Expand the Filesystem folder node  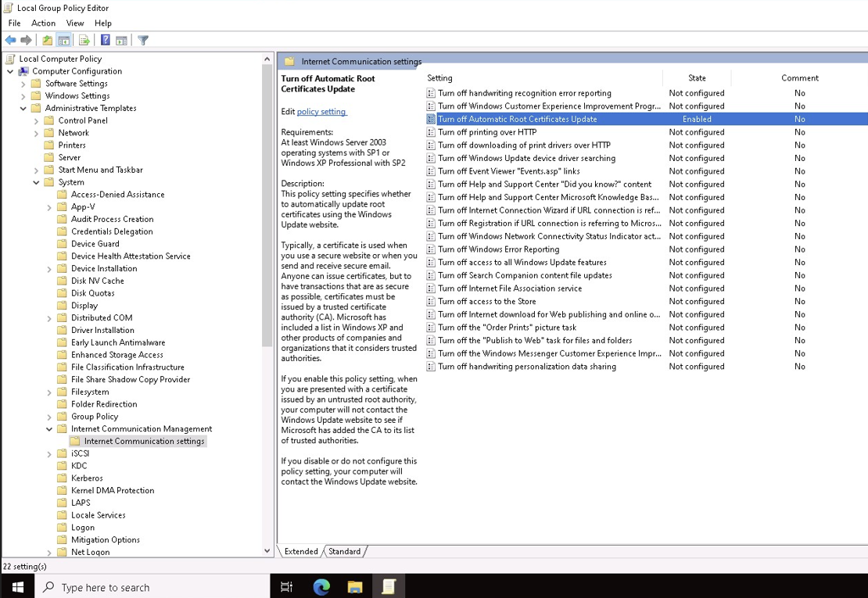49,392
